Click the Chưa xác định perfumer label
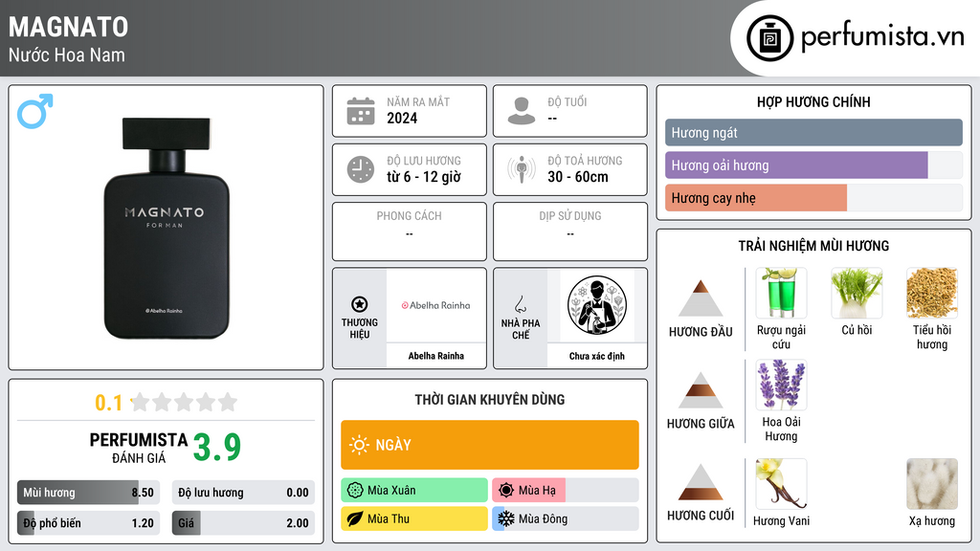 [597, 356]
